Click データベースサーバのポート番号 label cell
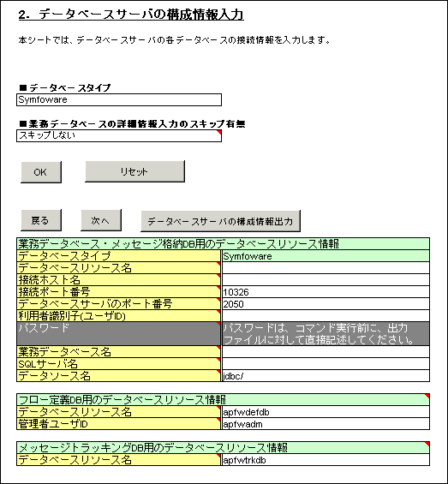 (119, 304)
